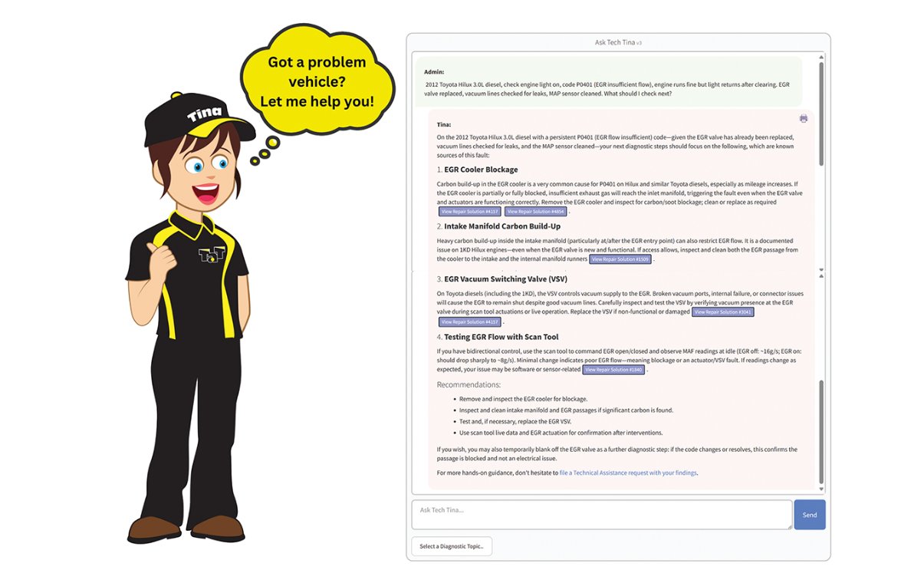Open View Repair Solution #1840
Image resolution: width=924 pixels, height=583 pixels.
pyautogui.click(x=613, y=370)
